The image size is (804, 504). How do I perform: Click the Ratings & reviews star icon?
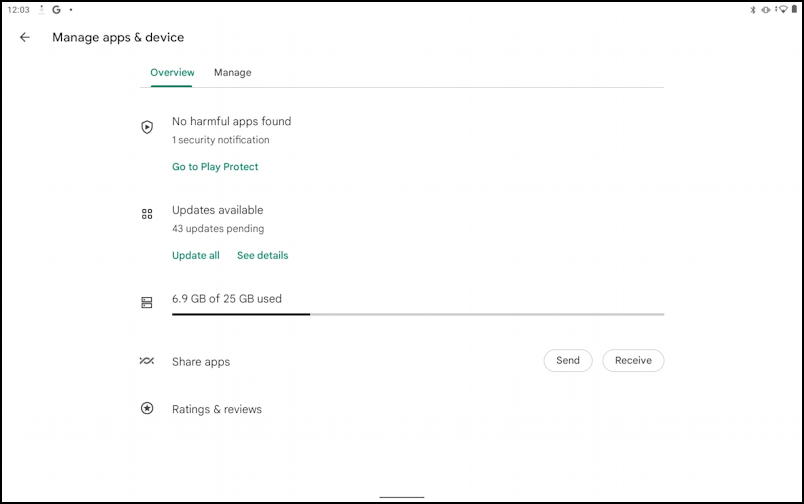point(147,408)
